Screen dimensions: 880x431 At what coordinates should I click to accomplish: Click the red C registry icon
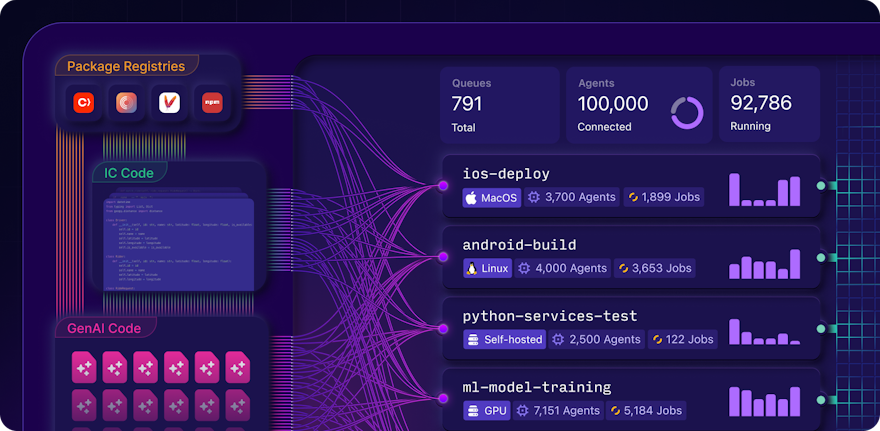(84, 103)
